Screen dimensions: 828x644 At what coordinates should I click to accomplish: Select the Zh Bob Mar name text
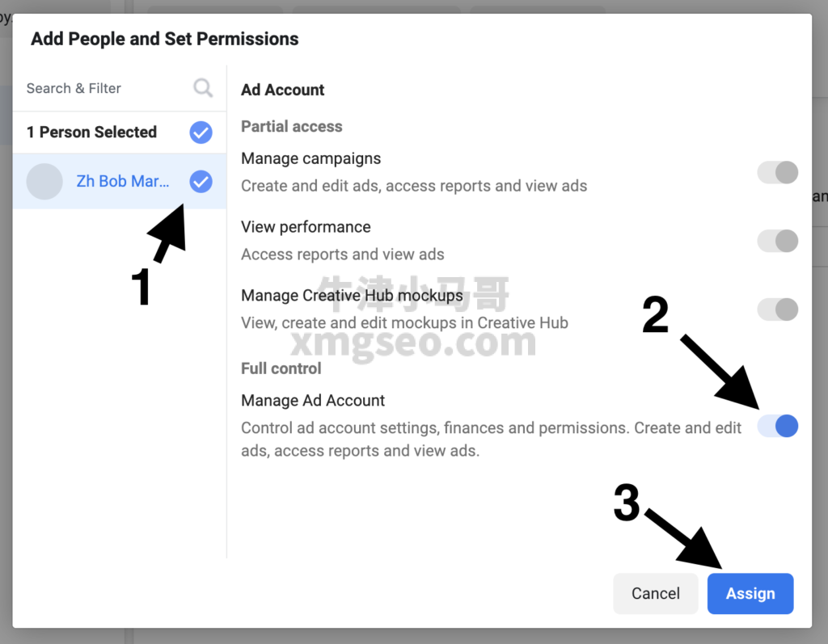[x=123, y=182]
